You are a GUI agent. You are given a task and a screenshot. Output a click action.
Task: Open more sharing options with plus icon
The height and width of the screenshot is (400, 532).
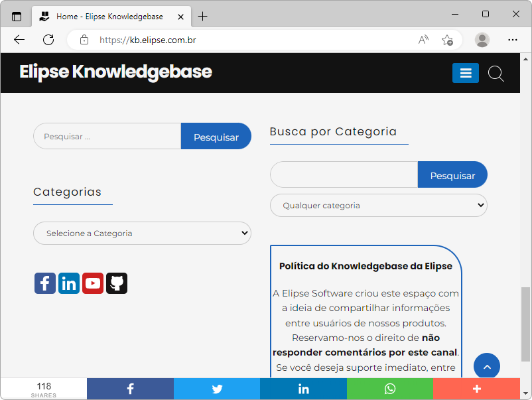click(x=476, y=388)
